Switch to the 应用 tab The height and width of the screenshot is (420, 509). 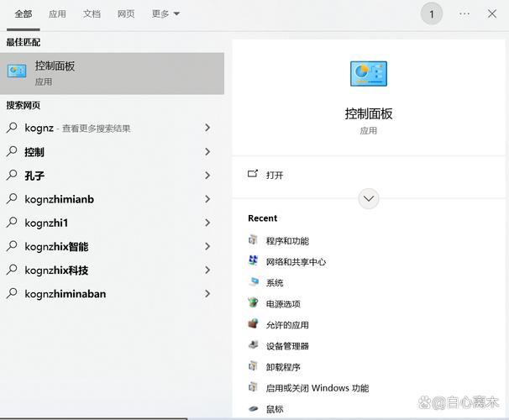click(57, 14)
